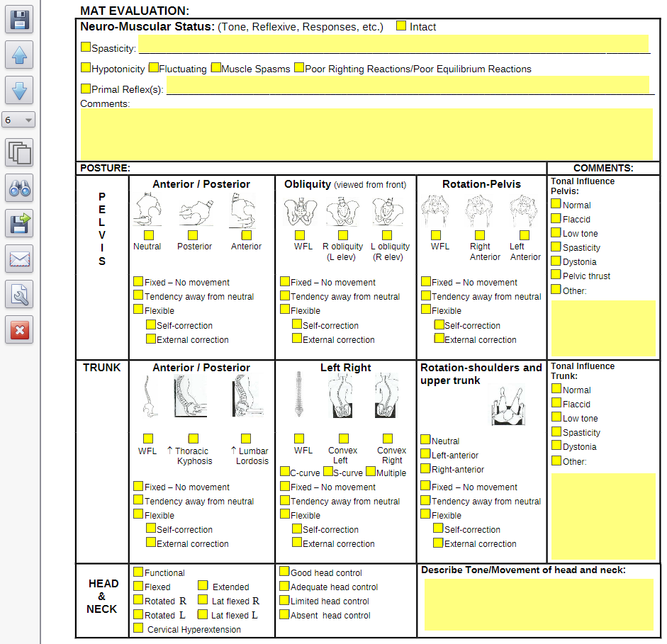Open the wrench tools icon
The height and width of the screenshot is (644, 667).
click(19, 294)
